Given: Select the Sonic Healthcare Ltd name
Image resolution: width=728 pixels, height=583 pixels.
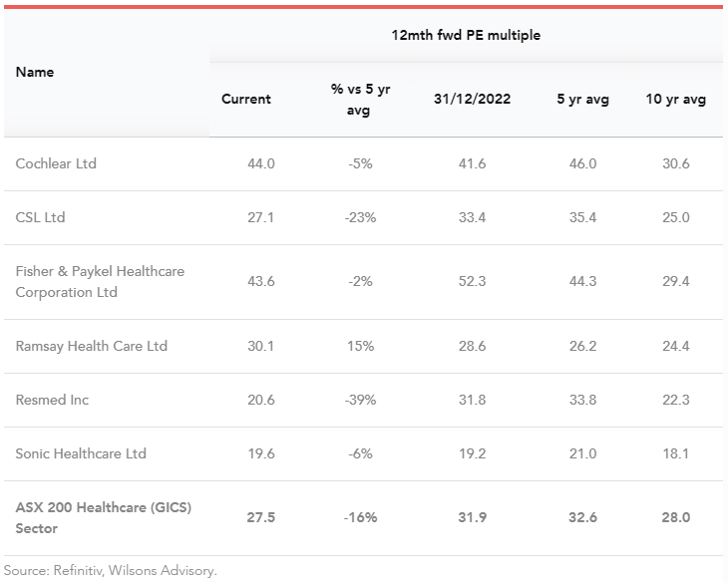Looking at the screenshot, I should click(81, 453).
